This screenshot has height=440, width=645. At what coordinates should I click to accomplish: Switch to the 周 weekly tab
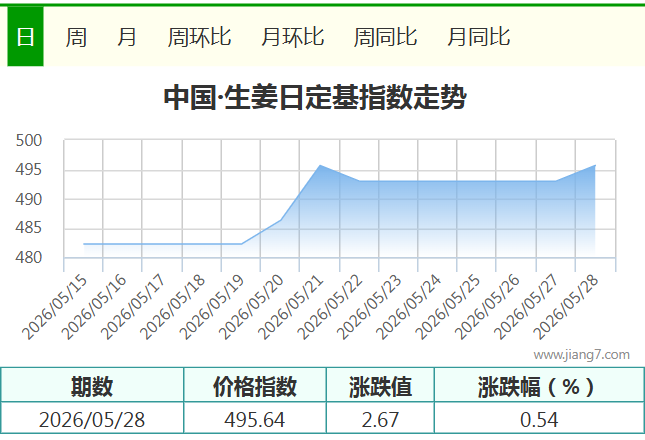coord(76,37)
